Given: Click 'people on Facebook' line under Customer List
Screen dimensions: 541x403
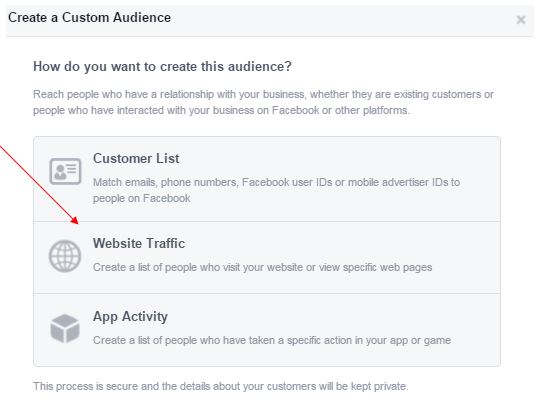Looking at the screenshot, I should [141, 198].
